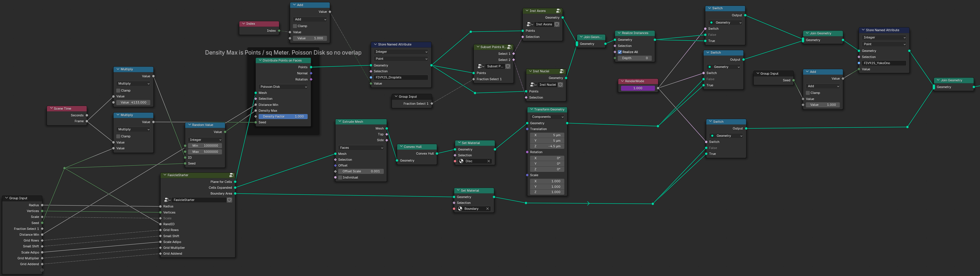Enable Individual on the Extrude Mesh node

pos(341,177)
